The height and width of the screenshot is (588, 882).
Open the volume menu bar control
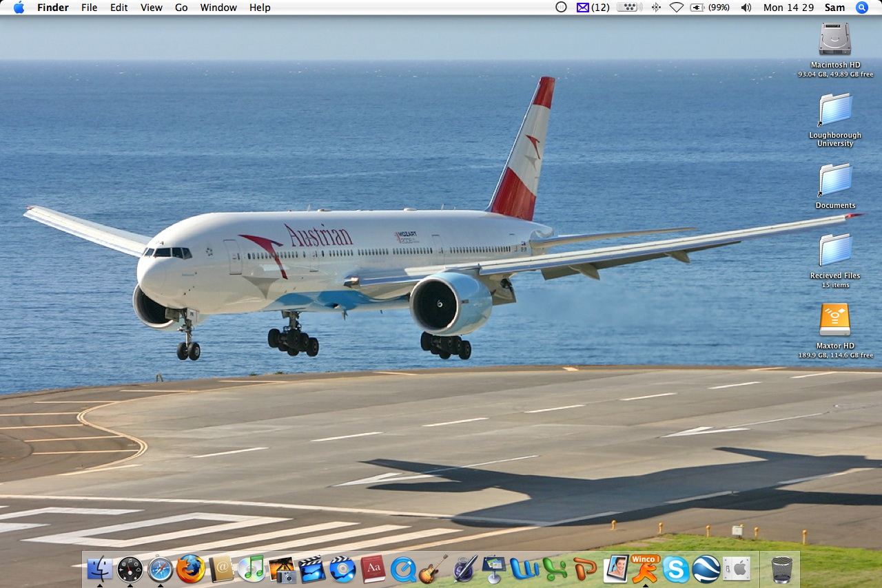(x=746, y=8)
